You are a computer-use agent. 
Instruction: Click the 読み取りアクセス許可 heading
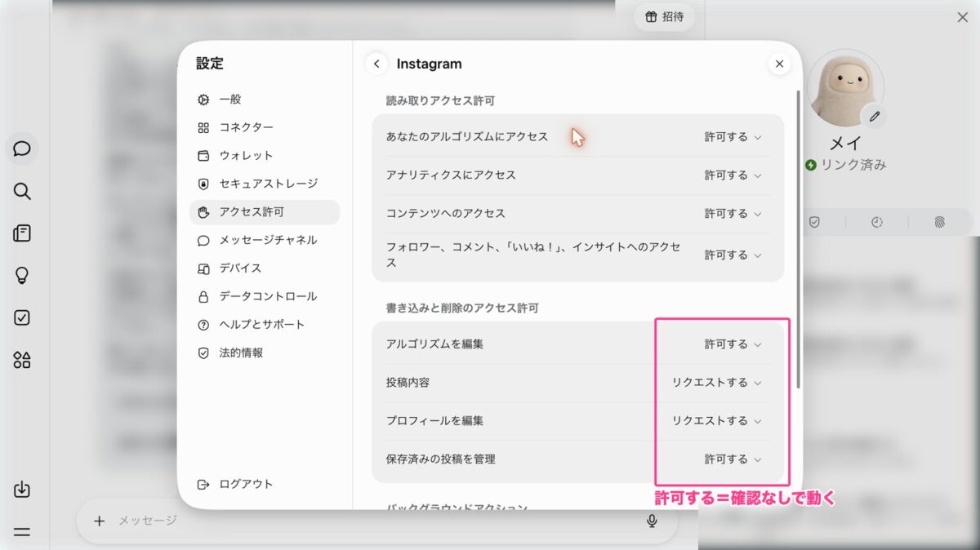pyautogui.click(x=440, y=101)
